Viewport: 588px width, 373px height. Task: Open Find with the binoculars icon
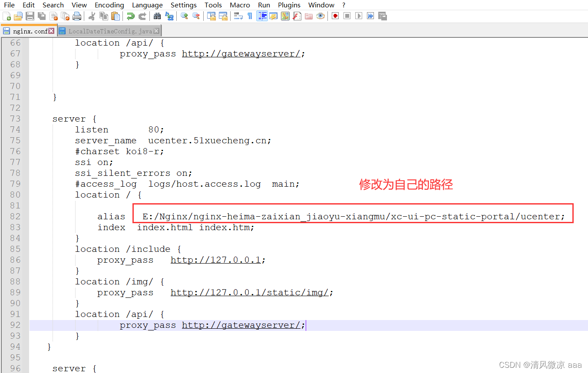[157, 17]
